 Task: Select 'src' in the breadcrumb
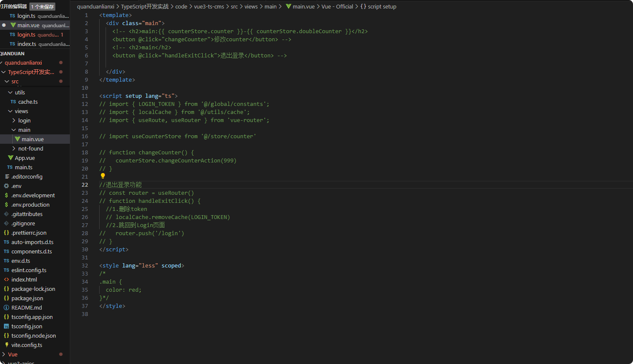tap(234, 6)
